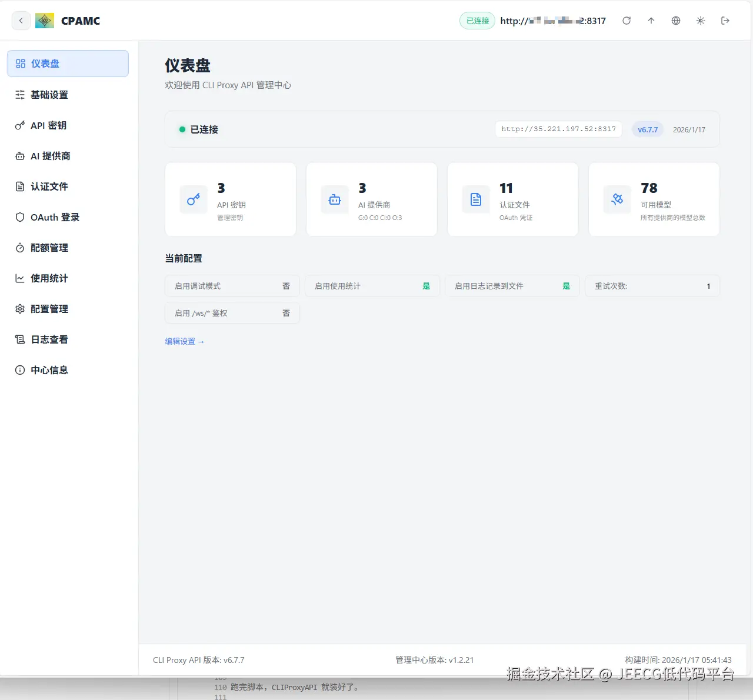
Task: Click the green connected status dot
Action: [x=182, y=129]
